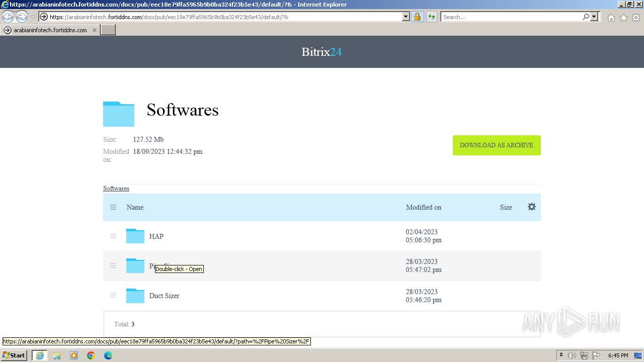Open the Windows Start button

14,355
